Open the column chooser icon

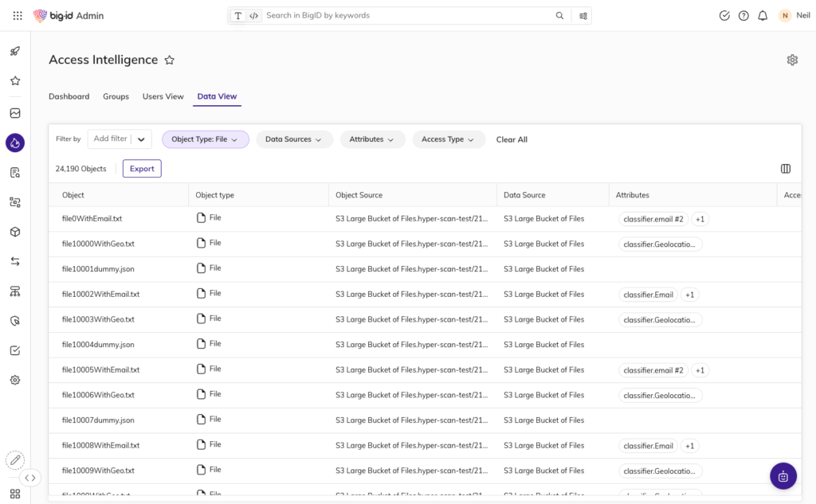click(786, 169)
